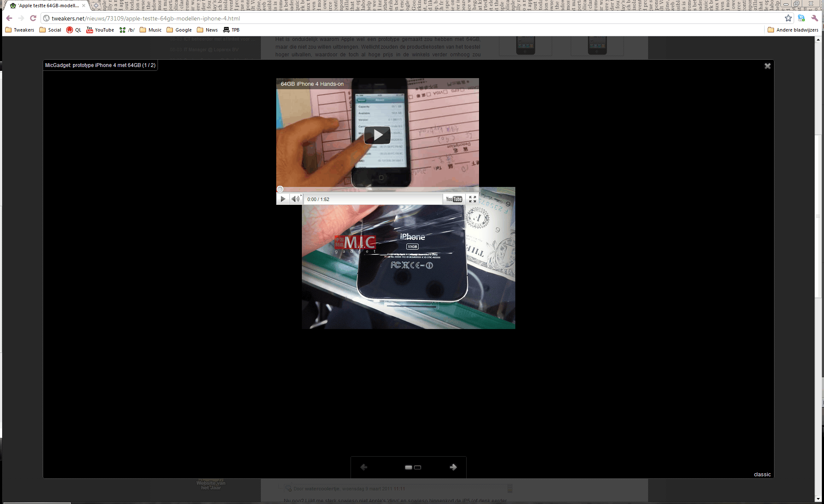Expand Andere bladwijzers folder
824x504 pixels.
793,30
